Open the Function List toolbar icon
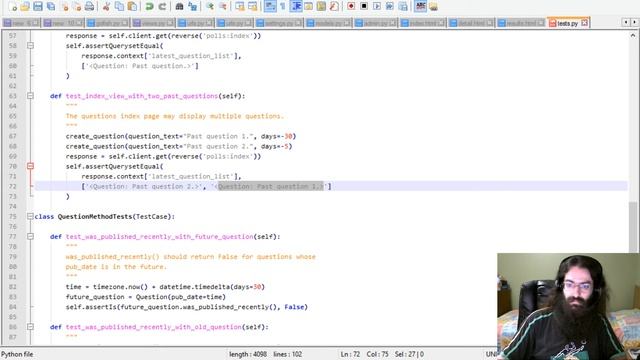The height and width of the screenshot is (360, 640). click(x=334, y=6)
